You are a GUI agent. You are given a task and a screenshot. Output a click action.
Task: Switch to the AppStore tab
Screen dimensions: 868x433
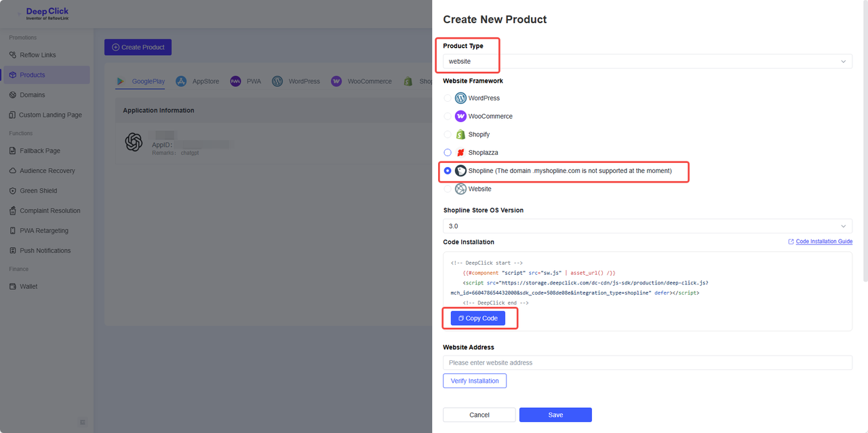point(197,81)
